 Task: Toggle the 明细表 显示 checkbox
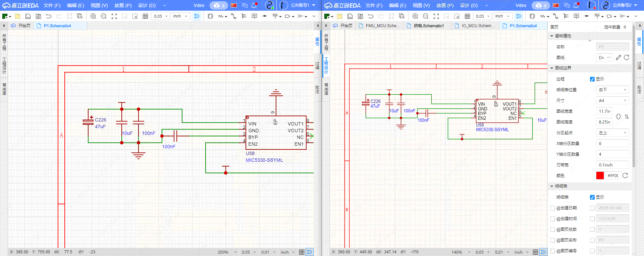(x=592, y=197)
